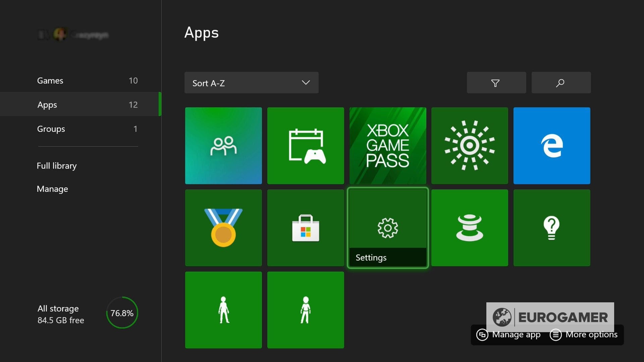The height and width of the screenshot is (362, 644).
Task: Select the filter funnel control
Action: pos(496,82)
